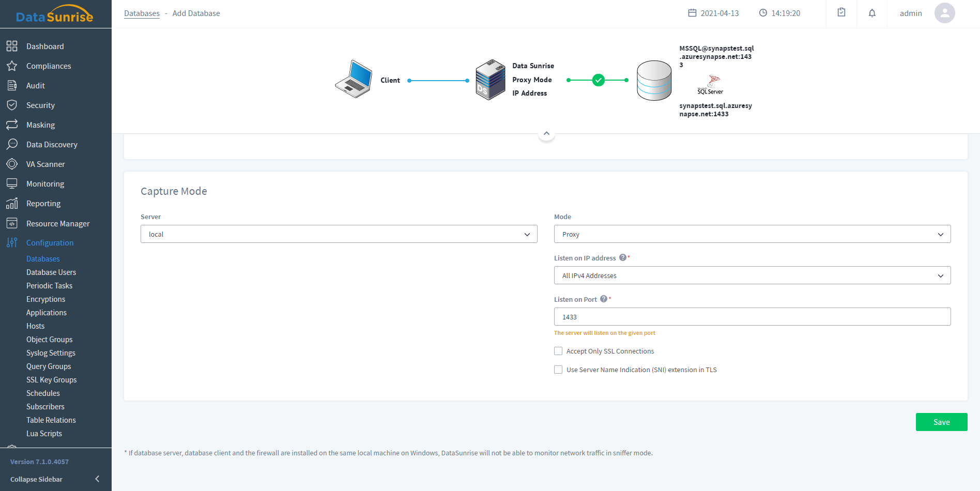Click the Security shield icon in sidebar
Screen dimensions: 980x491
pyautogui.click(x=12, y=105)
